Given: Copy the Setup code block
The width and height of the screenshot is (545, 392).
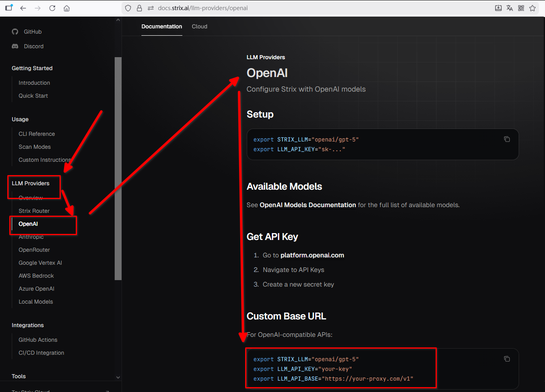Looking at the screenshot, I should point(507,139).
